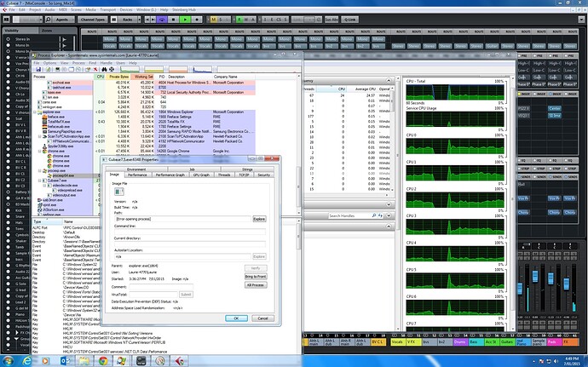Click Cancel in the Properties dialog
This screenshot has width=588, height=367.
262,318
